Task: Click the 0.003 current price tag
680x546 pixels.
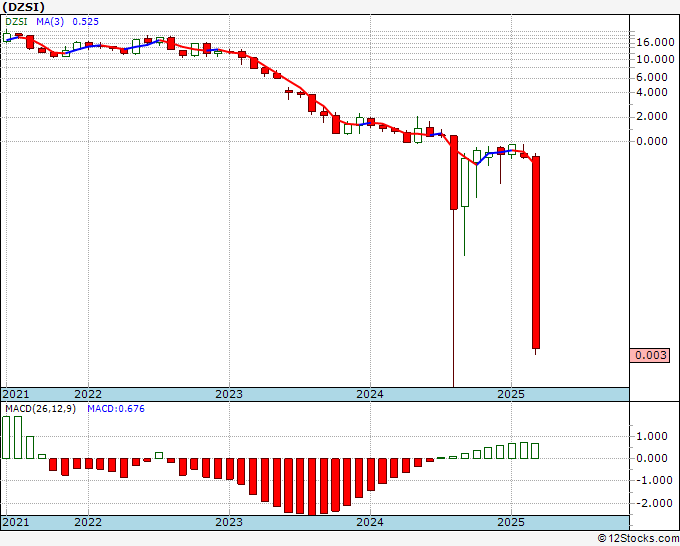Action: tap(650, 355)
